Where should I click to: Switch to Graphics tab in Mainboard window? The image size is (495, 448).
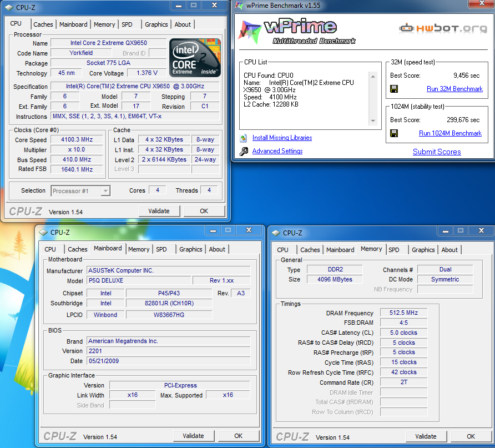[191, 249]
